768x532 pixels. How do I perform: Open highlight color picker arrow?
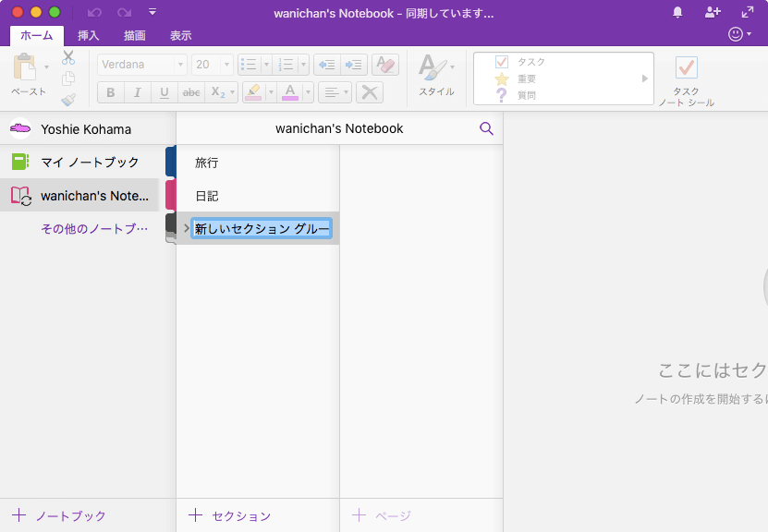pos(271,92)
